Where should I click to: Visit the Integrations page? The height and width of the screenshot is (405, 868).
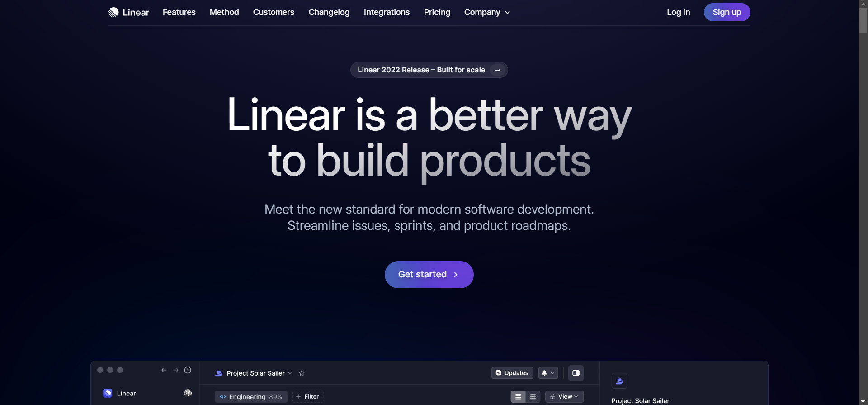[387, 12]
